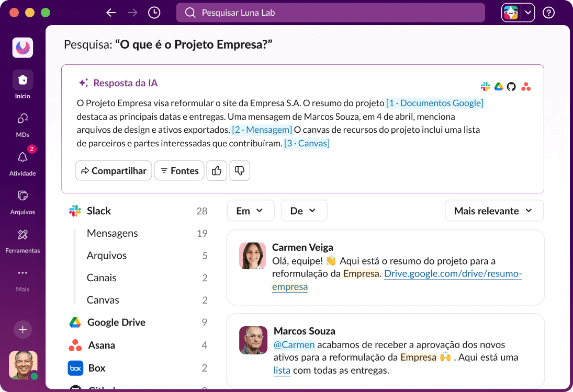The image size is (573, 392).
Task: Click the Arquivos sidebar icon
Action: tap(22, 195)
